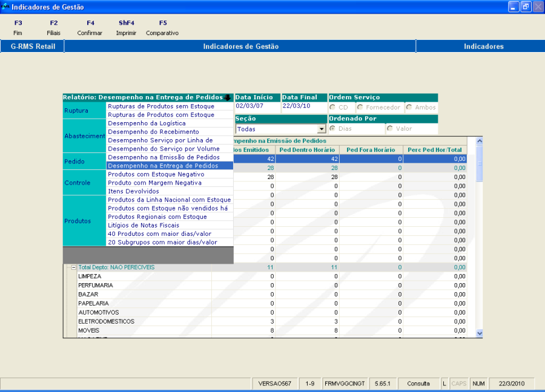Open the Seção Todas dropdown
Viewport: 545px width, 392px height.
322,129
